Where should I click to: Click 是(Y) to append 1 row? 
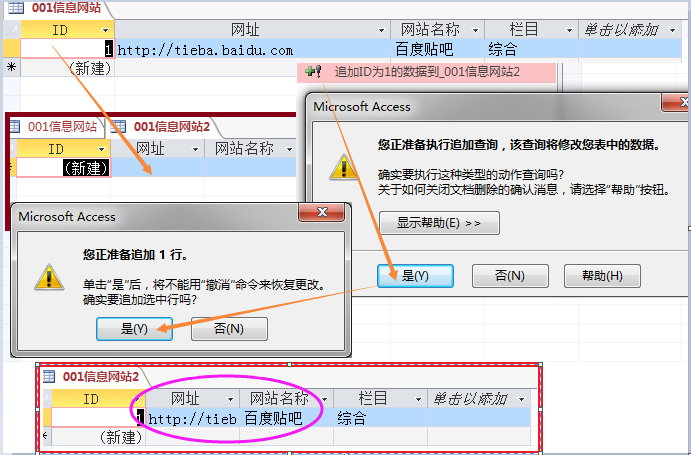coord(134,329)
